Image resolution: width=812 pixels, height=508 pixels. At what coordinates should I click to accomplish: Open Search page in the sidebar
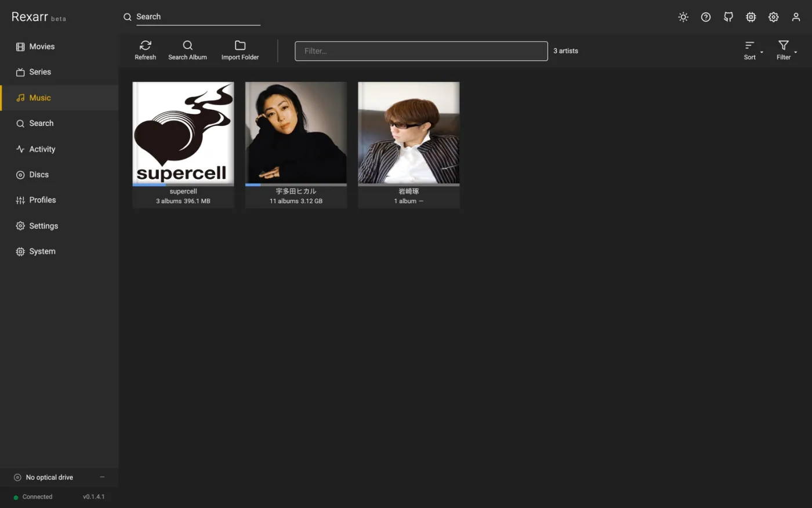point(59,123)
